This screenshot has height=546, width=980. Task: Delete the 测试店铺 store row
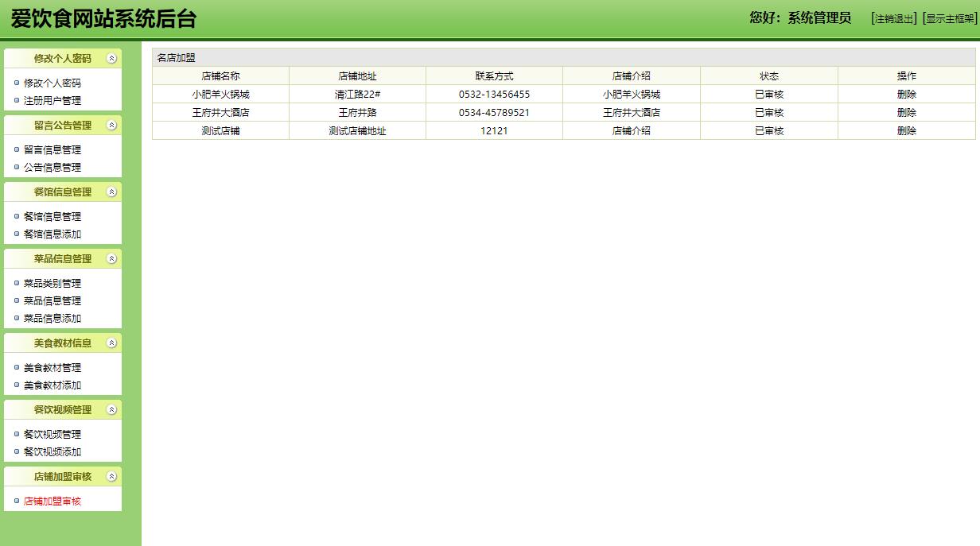pyautogui.click(x=907, y=130)
